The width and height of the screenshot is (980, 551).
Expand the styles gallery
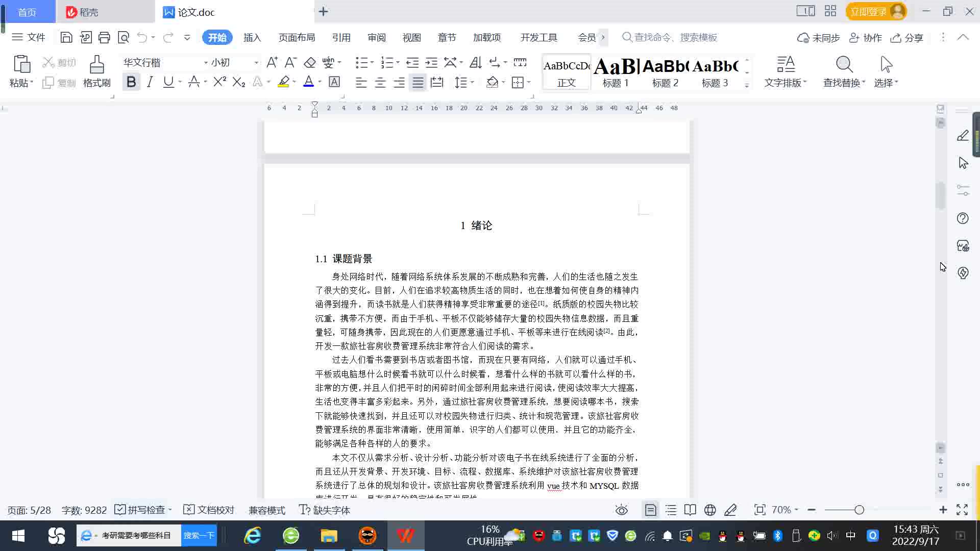click(x=747, y=86)
